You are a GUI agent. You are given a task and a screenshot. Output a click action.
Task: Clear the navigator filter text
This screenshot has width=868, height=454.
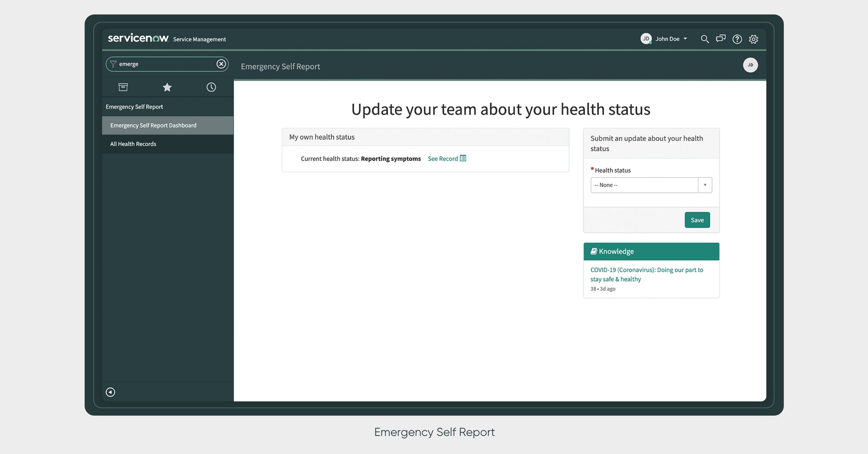pyautogui.click(x=221, y=64)
